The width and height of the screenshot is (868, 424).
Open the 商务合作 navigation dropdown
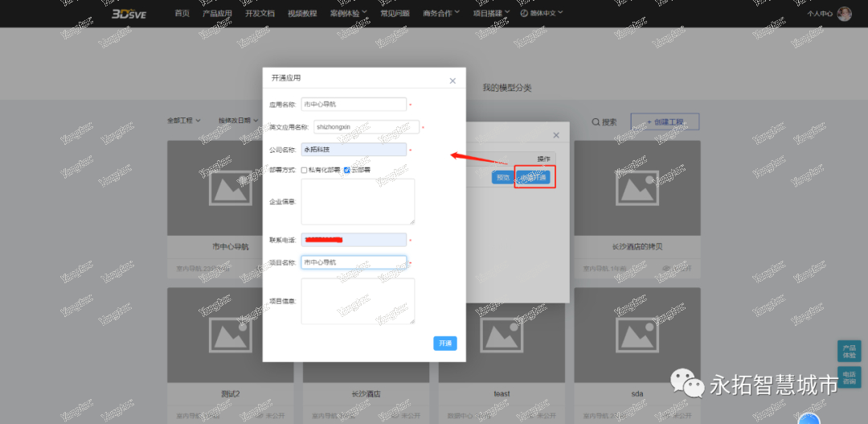click(441, 13)
